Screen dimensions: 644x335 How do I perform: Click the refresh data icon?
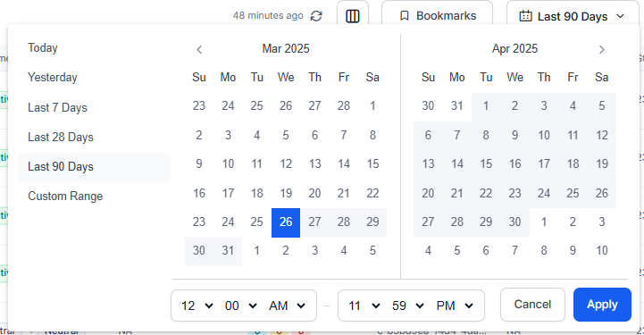click(316, 16)
